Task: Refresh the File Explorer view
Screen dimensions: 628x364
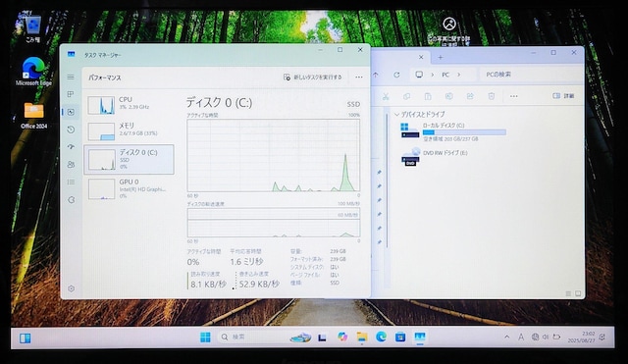Action: (396, 75)
